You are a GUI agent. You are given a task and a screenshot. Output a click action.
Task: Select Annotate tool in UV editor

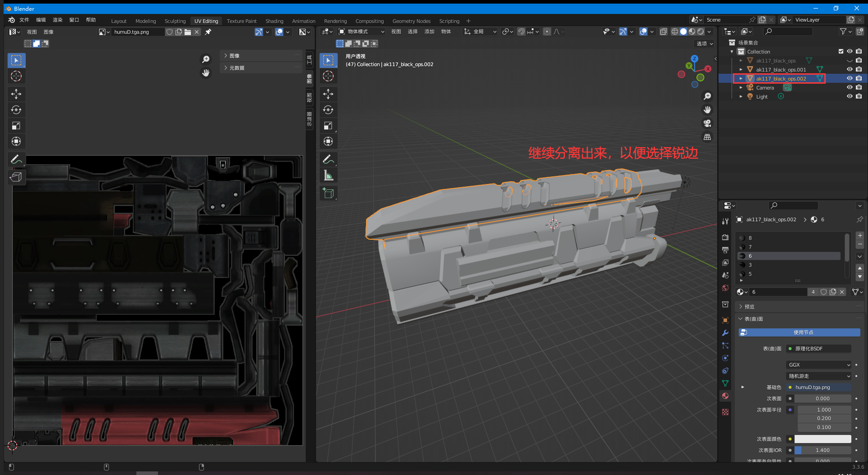[16, 160]
